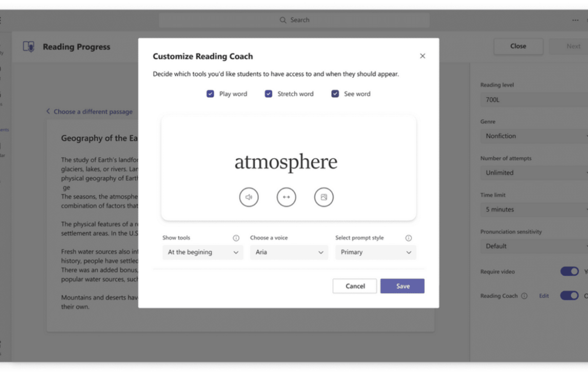588x375 pixels.
Task: Uncheck the Stretch word checkbox
Action: [x=269, y=94]
